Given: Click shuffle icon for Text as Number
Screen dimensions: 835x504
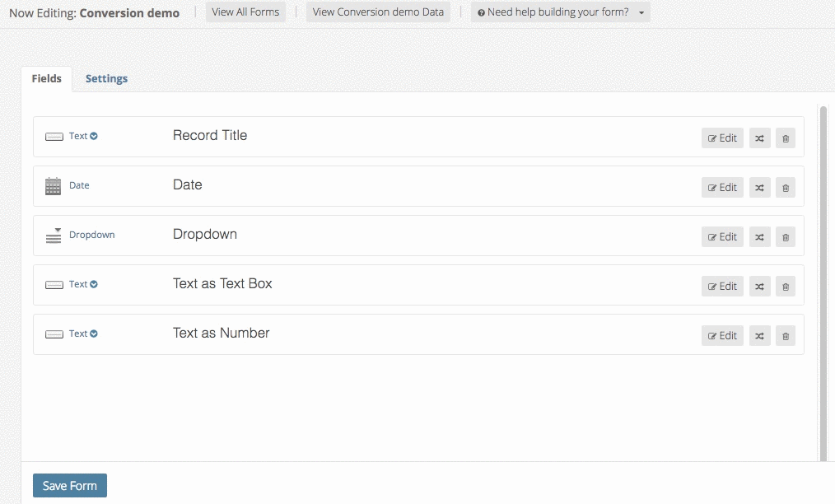Looking at the screenshot, I should click(x=759, y=336).
